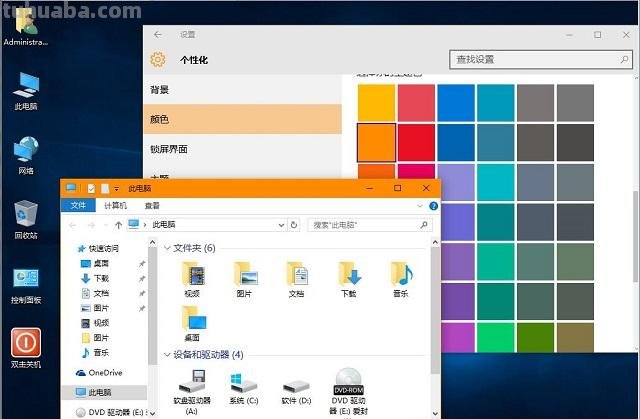
Task: Open the 音乐 folder in folders group
Action: [401, 279]
